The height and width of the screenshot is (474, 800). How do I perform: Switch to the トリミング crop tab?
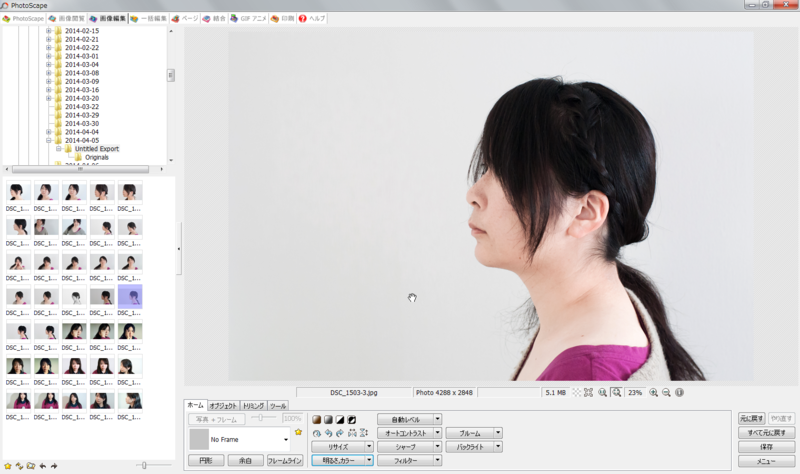pyautogui.click(x=253, y=406)
